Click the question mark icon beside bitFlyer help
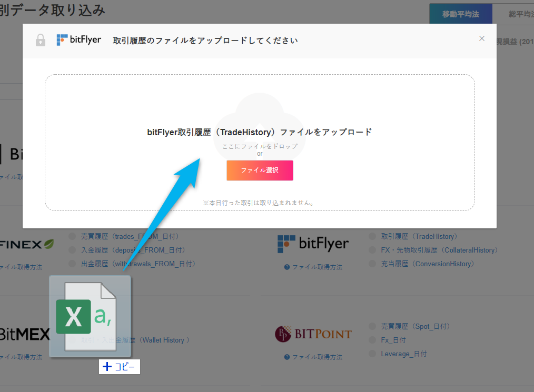Screen dimensions: 534x392 pos(287,267)
